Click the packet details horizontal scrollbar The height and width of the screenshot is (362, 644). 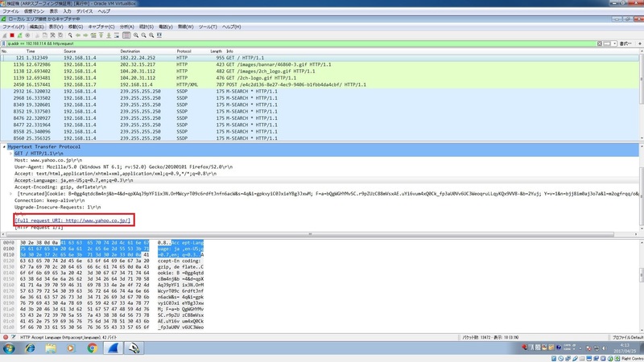pos(310,234)
